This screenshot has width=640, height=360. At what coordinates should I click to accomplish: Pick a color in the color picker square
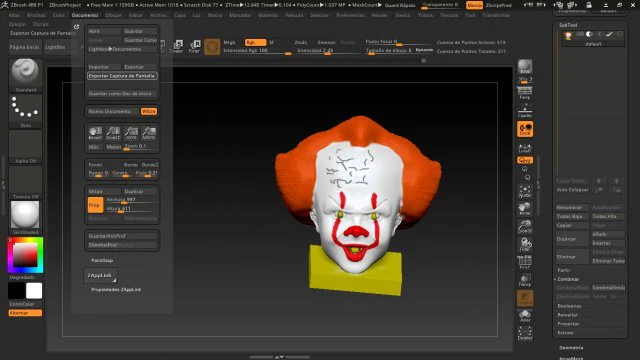25,255
